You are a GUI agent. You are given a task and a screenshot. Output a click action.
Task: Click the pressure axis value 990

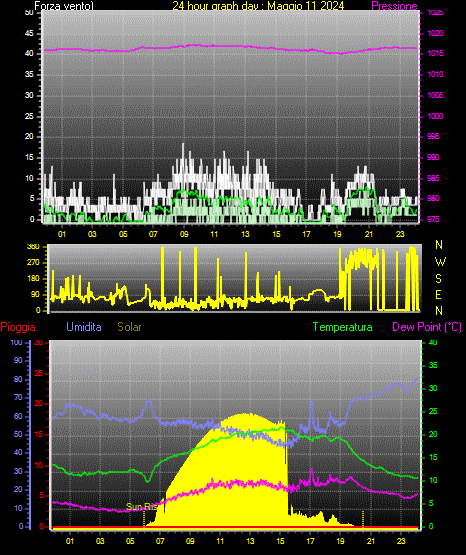click(433, 157)
